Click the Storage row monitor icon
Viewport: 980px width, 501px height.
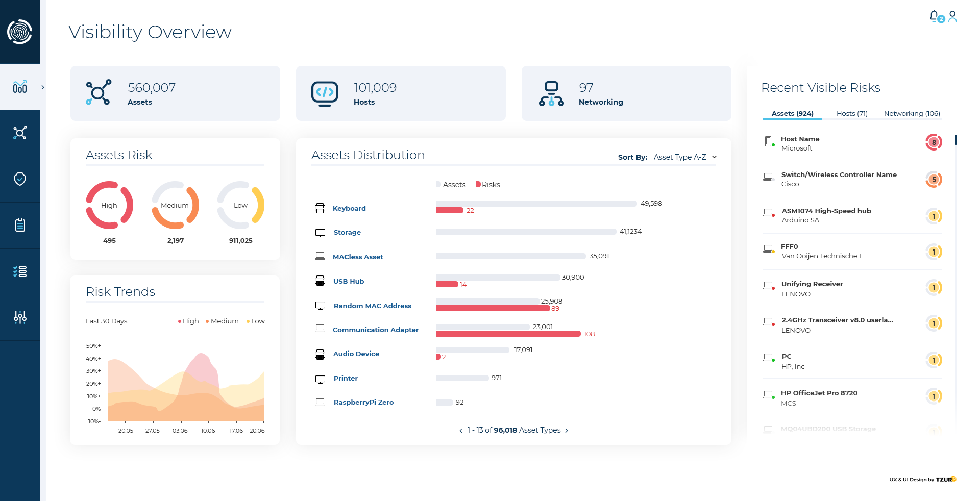[320, 233]
